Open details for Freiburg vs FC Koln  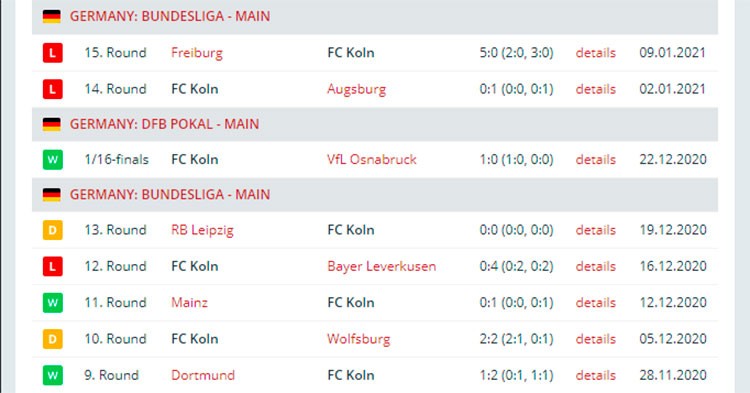(596, 53)
